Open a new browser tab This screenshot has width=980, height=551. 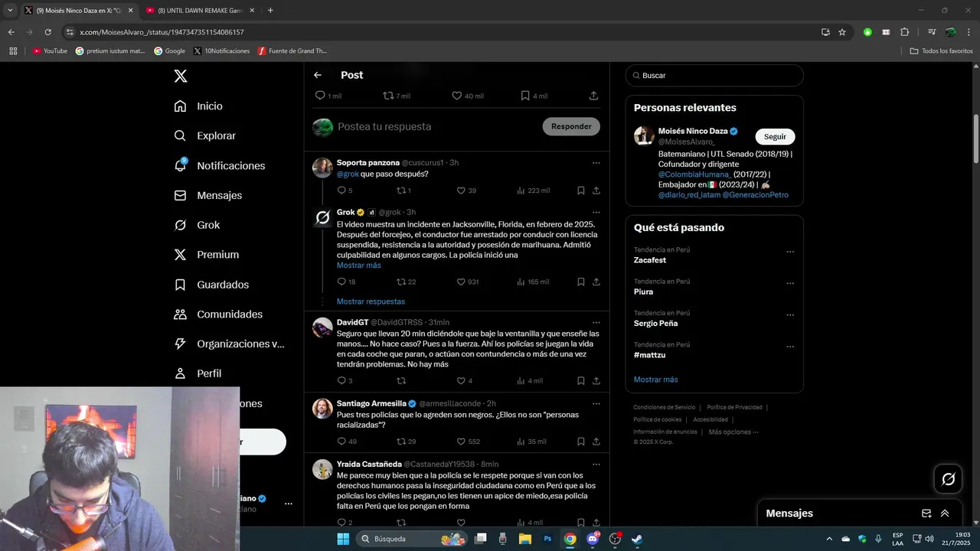(x=270, y=11)
